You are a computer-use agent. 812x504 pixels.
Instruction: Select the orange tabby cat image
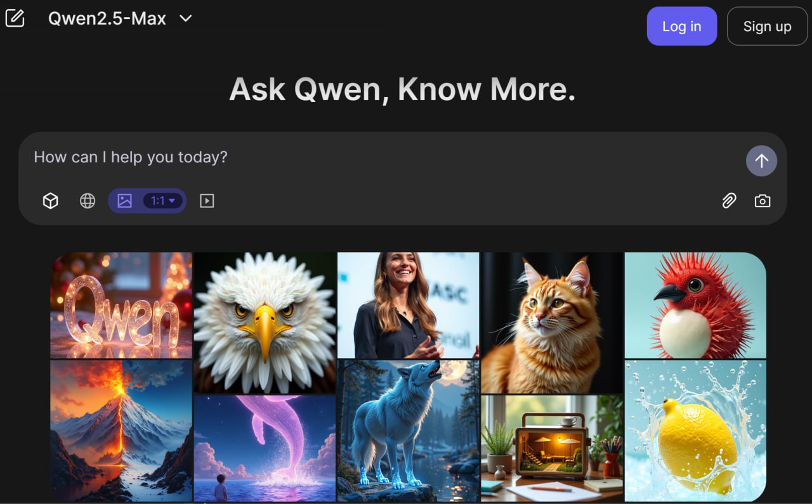[x=552, y=322]
